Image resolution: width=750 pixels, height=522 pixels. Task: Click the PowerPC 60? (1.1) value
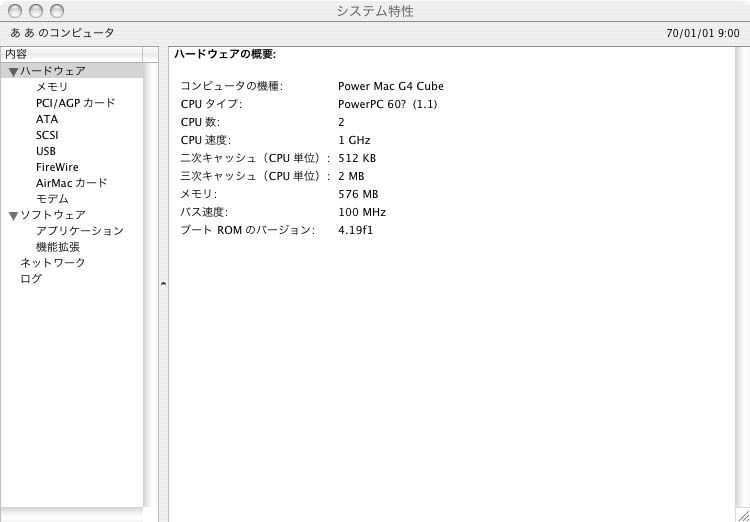[388, 104]
